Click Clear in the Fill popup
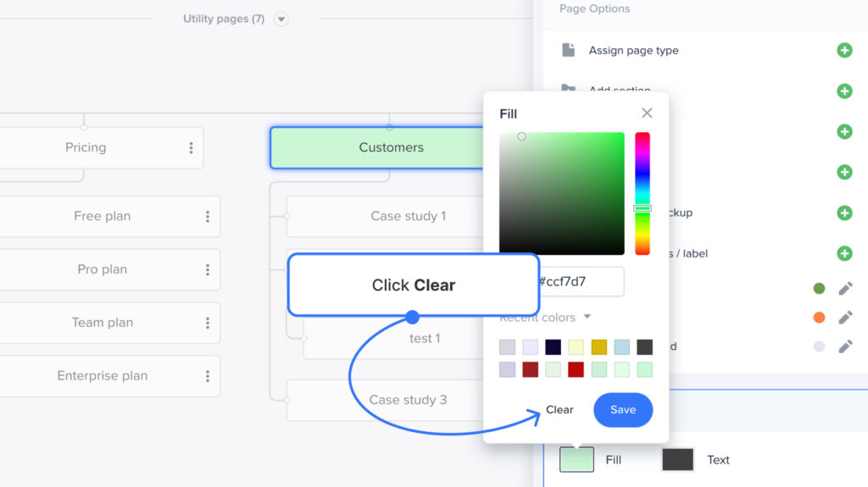The image size is (868, 487). [x=559, y=410]
